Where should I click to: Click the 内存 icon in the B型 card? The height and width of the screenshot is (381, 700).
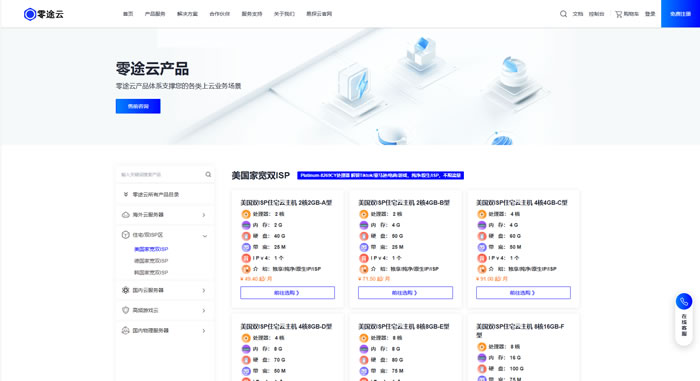pyautogui.click(x=364, y=225)
